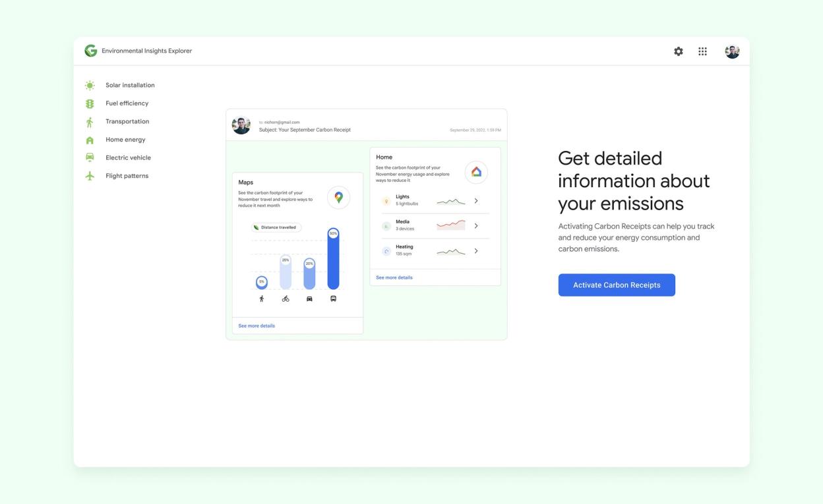Open the settings gear icon

pos(679,51)
